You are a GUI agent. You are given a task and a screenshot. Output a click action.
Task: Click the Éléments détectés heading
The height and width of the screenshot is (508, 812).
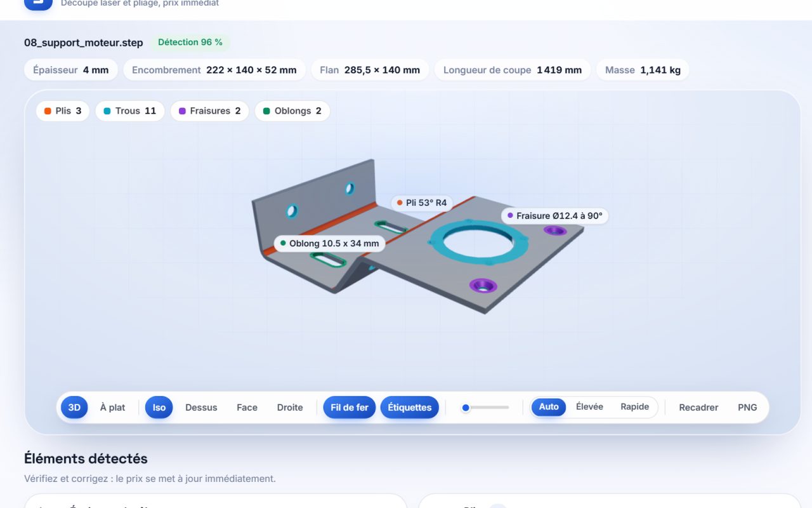(86, 458)
